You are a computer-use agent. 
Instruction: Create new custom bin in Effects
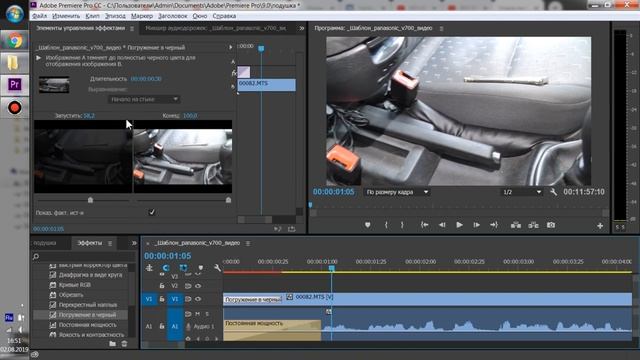coord(113,344)
